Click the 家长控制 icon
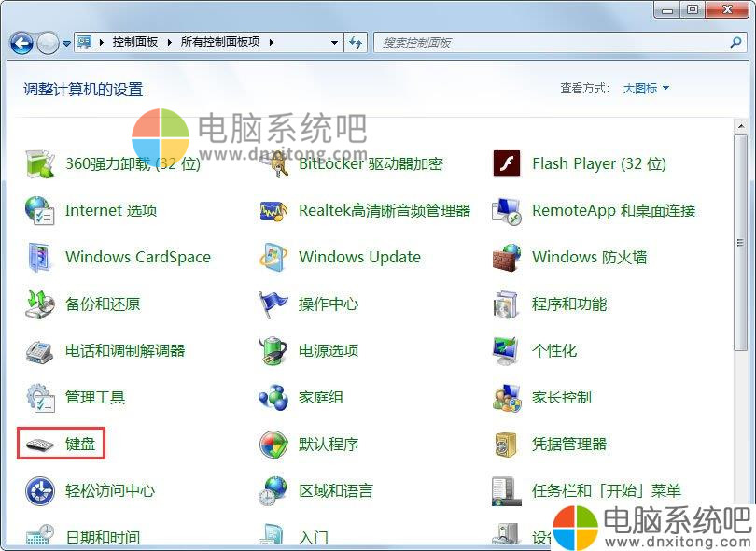This screenshot has height=551, width=756. [x=506, y=398]
